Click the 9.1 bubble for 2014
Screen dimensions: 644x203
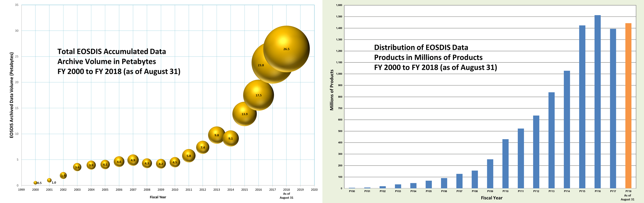tap(231, 139)
